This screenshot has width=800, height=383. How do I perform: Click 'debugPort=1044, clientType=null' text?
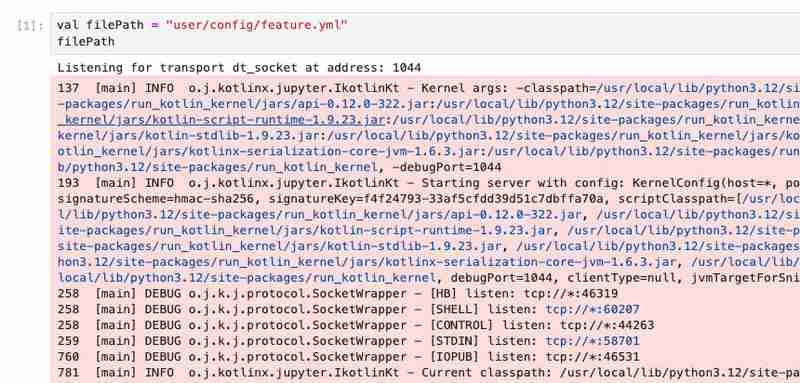(x=563, y=278)
